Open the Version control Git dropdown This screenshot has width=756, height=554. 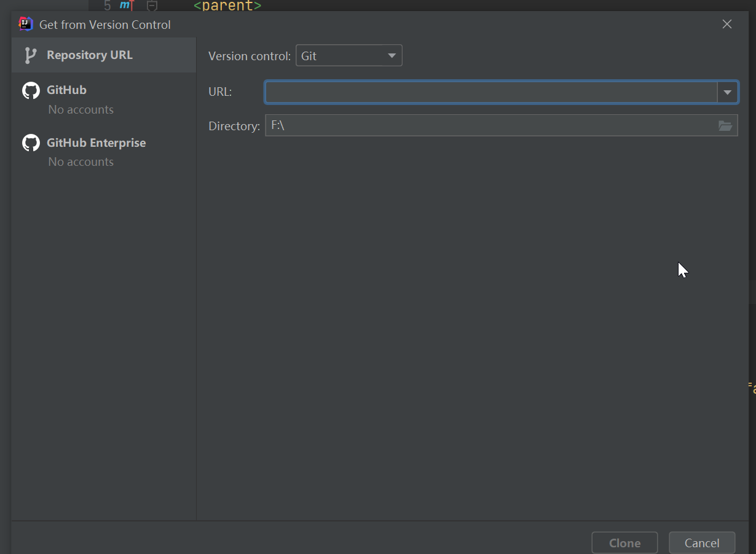(349, 56)
